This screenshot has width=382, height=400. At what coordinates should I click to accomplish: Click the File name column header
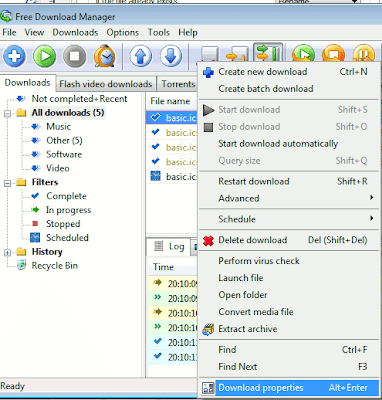172,101
